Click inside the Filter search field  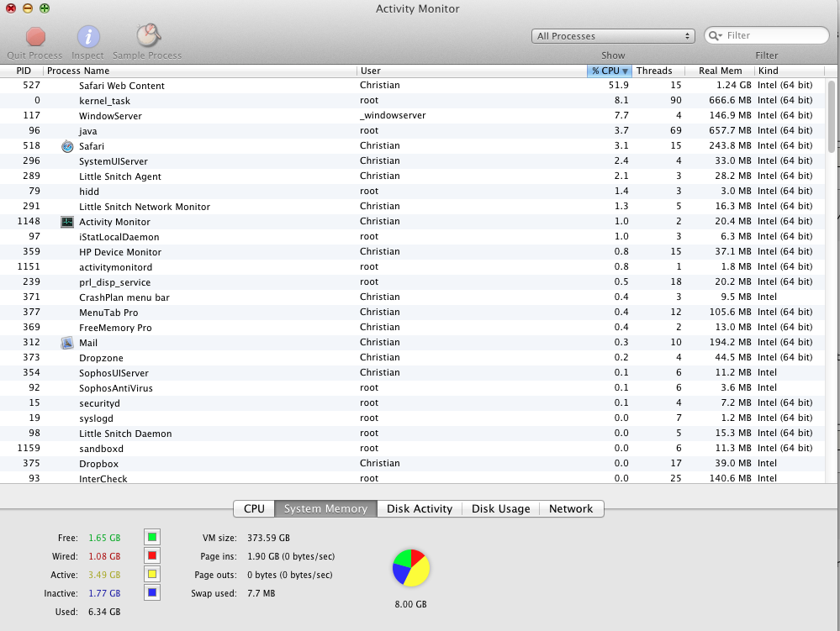pyautogui.click(x=767, y=36)
